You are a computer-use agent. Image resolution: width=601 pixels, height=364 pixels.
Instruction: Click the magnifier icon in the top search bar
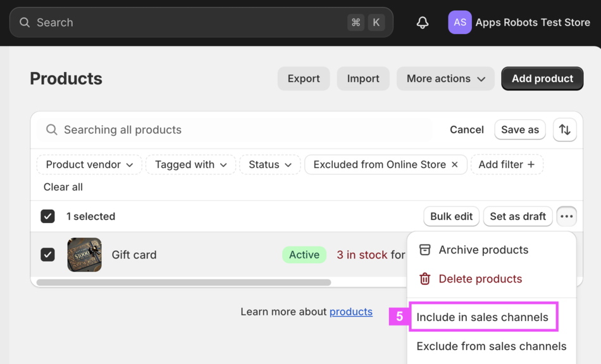(25, 23)
